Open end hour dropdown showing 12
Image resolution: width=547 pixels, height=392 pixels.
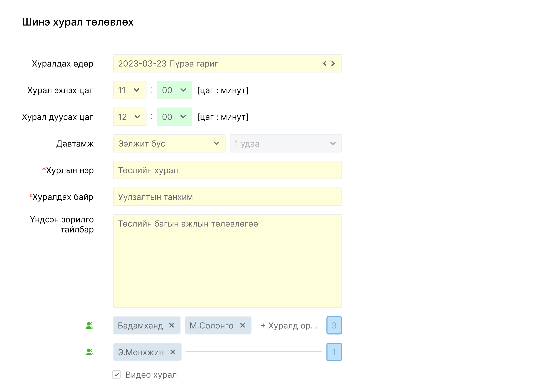click(129, 117)
